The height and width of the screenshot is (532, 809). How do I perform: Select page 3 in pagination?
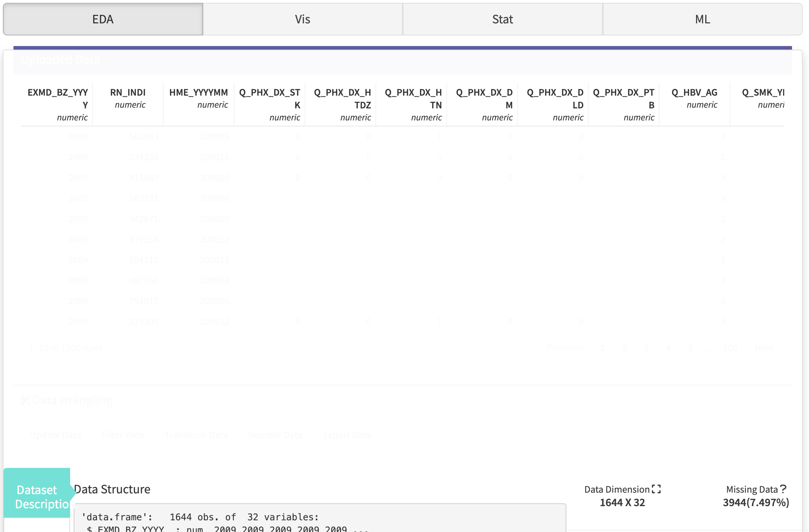point(646,347)
